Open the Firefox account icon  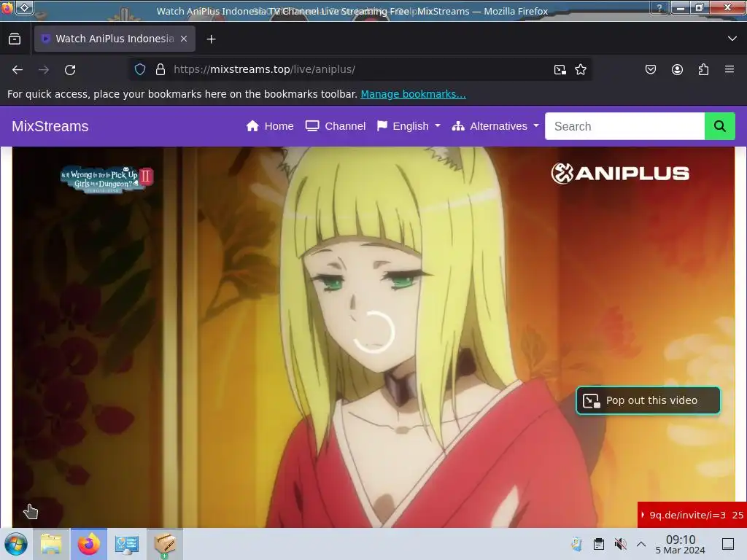[677, 69]
